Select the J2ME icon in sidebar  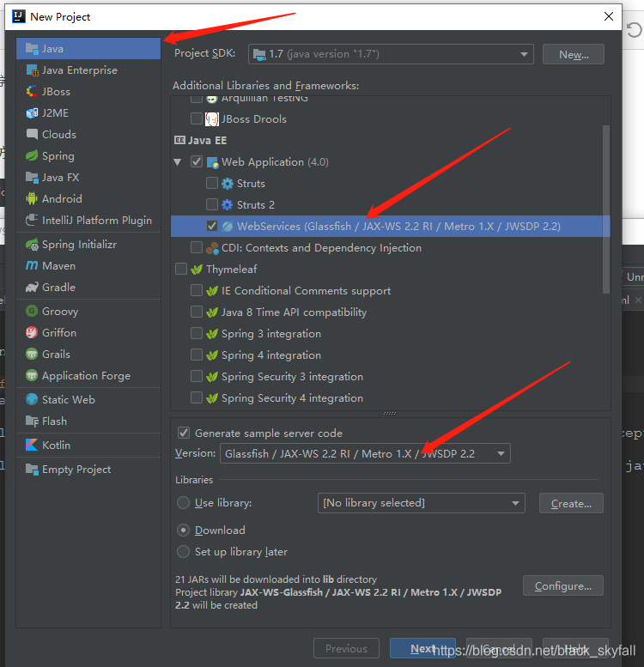pyautogui.click(x=32, y=113)
